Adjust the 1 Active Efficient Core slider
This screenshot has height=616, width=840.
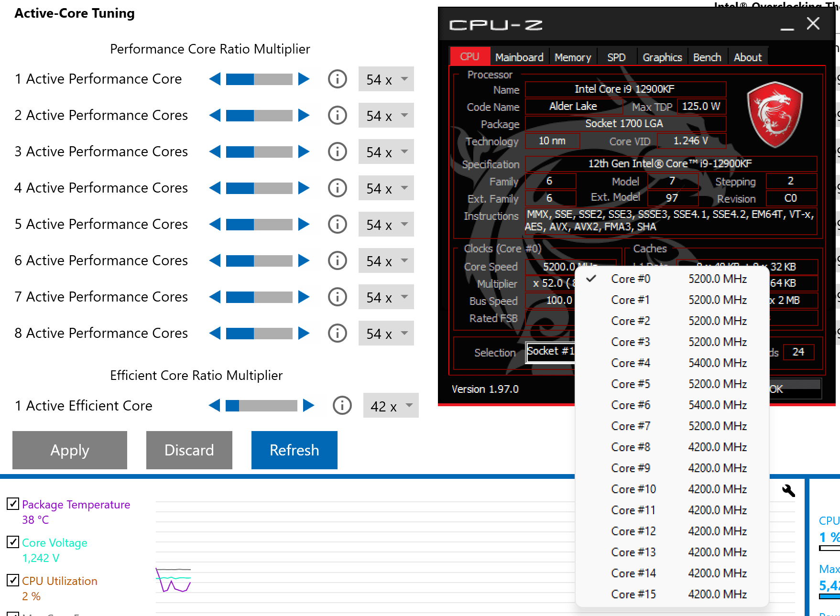click(262, 406)
